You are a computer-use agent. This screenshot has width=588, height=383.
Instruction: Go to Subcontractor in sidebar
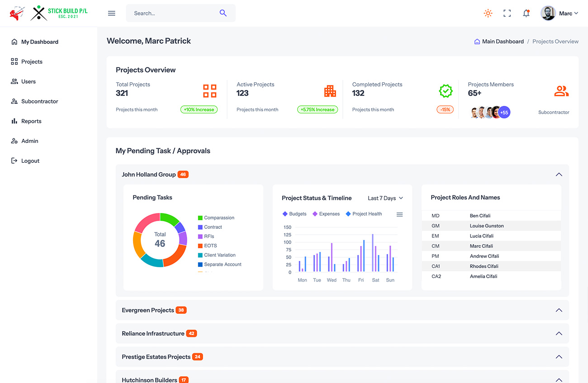[x=39, y=101]
